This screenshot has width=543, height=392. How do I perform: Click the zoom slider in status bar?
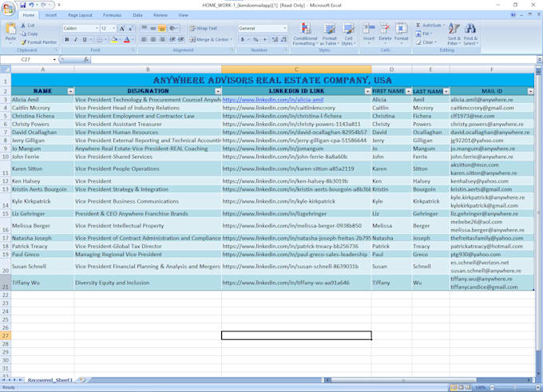(x=514, y=387)
